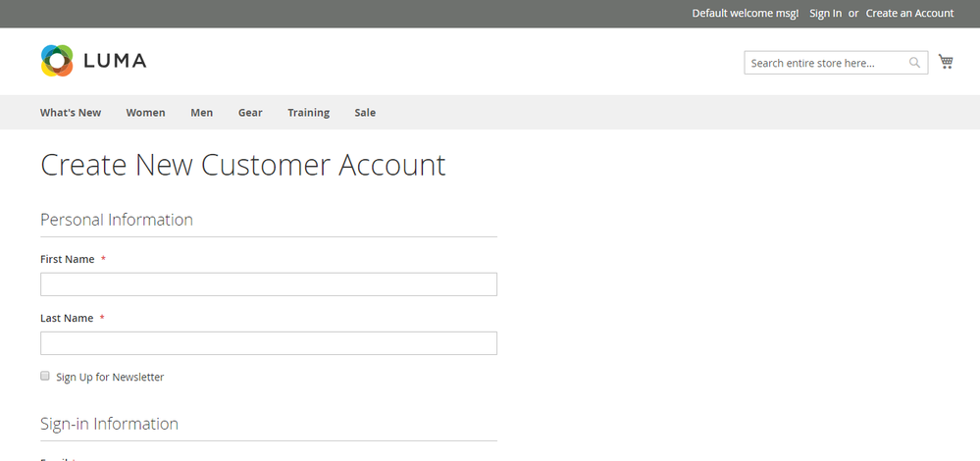
Task: Open the shopping cart icon
Action: pyautogui.click(x=946, y=62)
